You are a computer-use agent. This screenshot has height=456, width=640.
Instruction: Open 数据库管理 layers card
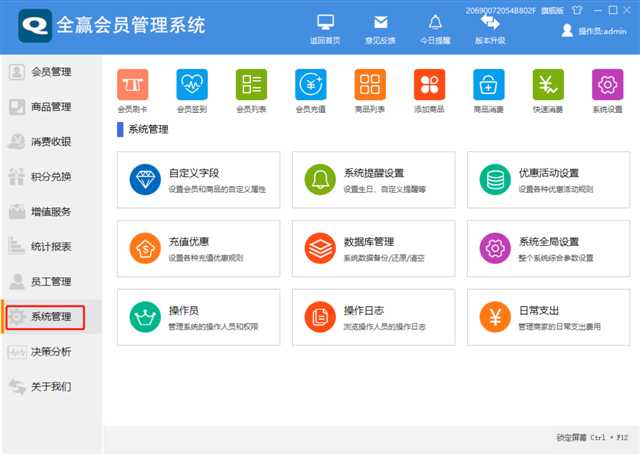point(373,248)
